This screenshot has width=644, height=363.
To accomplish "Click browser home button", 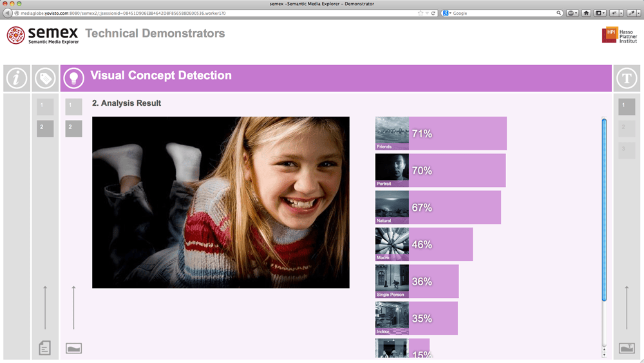I will (586, 13).
